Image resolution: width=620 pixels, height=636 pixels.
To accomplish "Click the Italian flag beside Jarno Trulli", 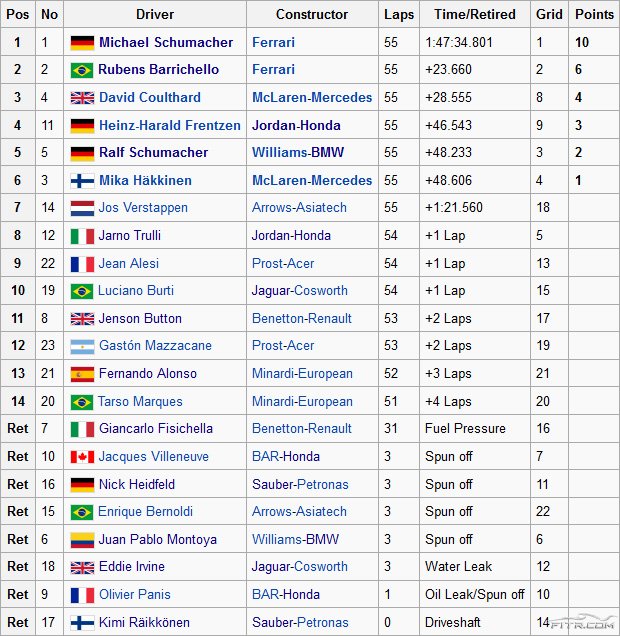I will coord(82,236).
